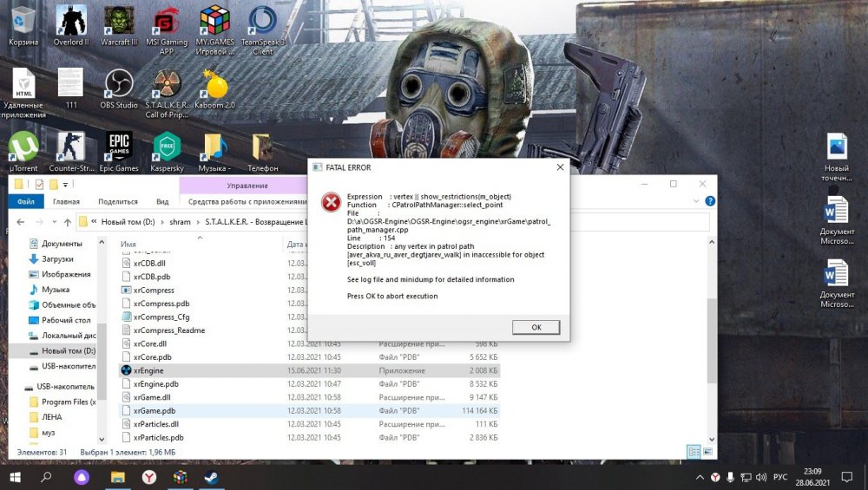868x490 pixels.
Task: Go back with the Explorer back arrow
Action: point(21,222)
